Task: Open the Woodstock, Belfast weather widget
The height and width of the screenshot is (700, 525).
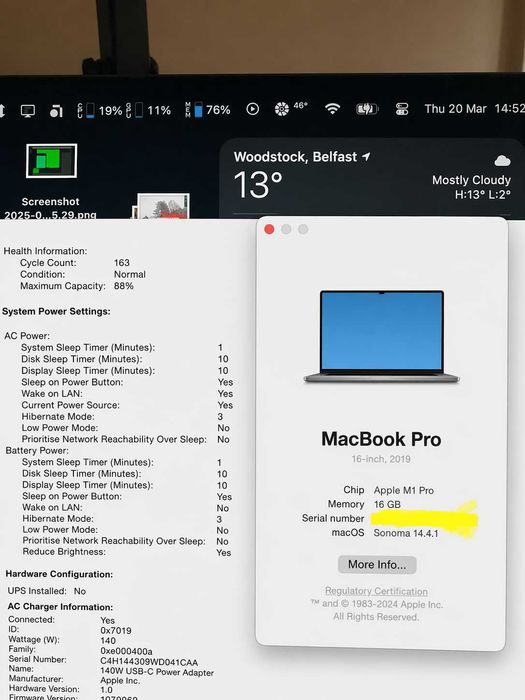Action: pos(372,178)
